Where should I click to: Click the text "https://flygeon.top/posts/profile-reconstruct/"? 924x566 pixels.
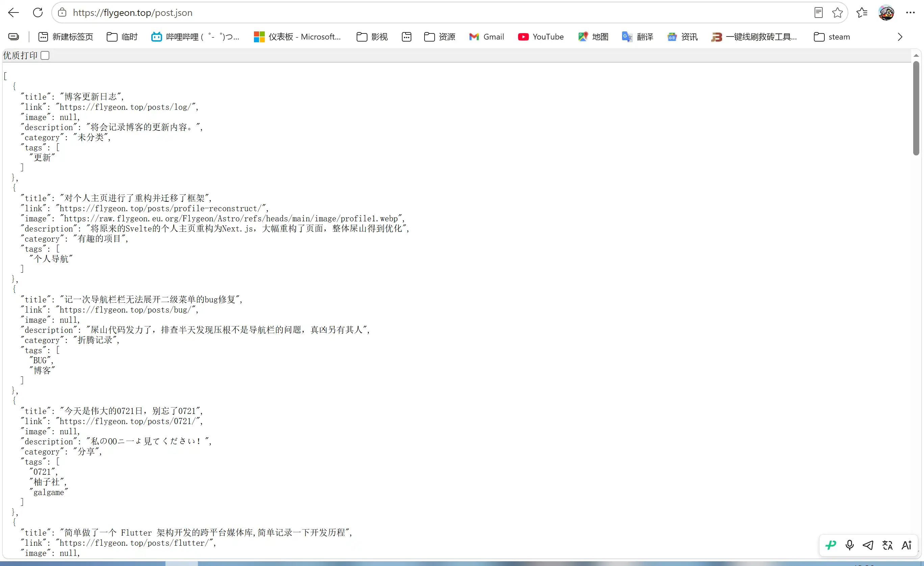point(161,208)
